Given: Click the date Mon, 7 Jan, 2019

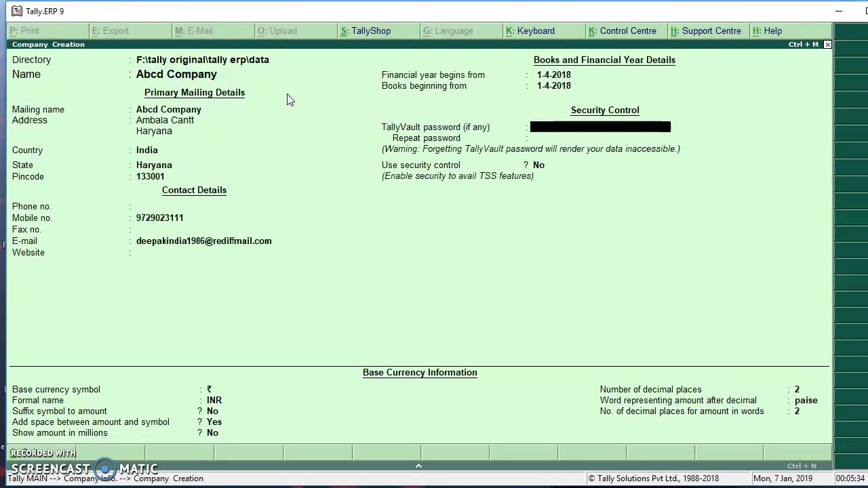Looking at the screenshot, I should (783, 479).
